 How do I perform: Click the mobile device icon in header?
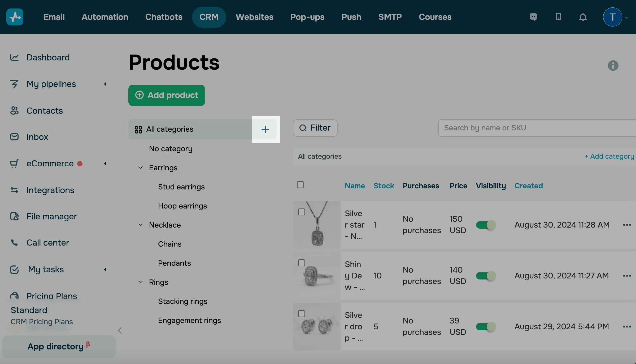558,17
